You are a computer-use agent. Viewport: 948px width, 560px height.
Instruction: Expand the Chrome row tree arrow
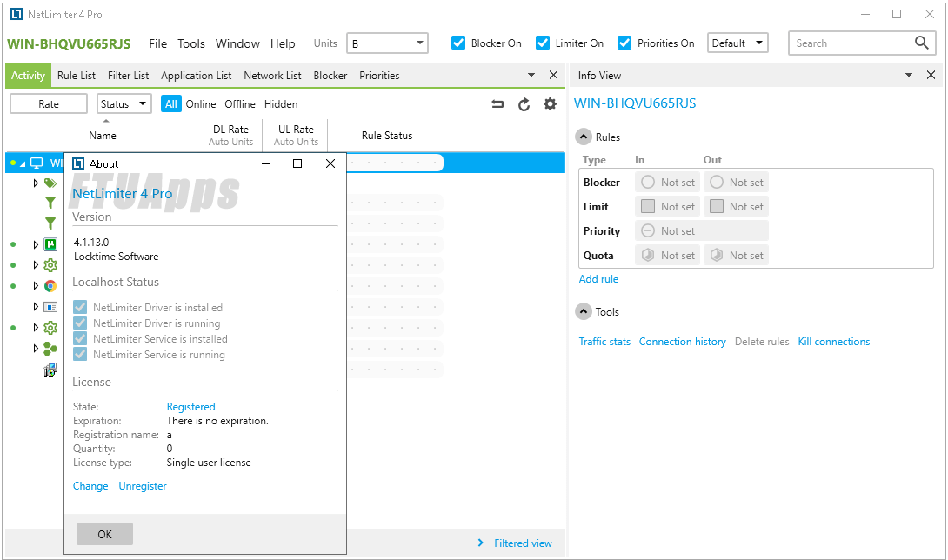[36, 286]
